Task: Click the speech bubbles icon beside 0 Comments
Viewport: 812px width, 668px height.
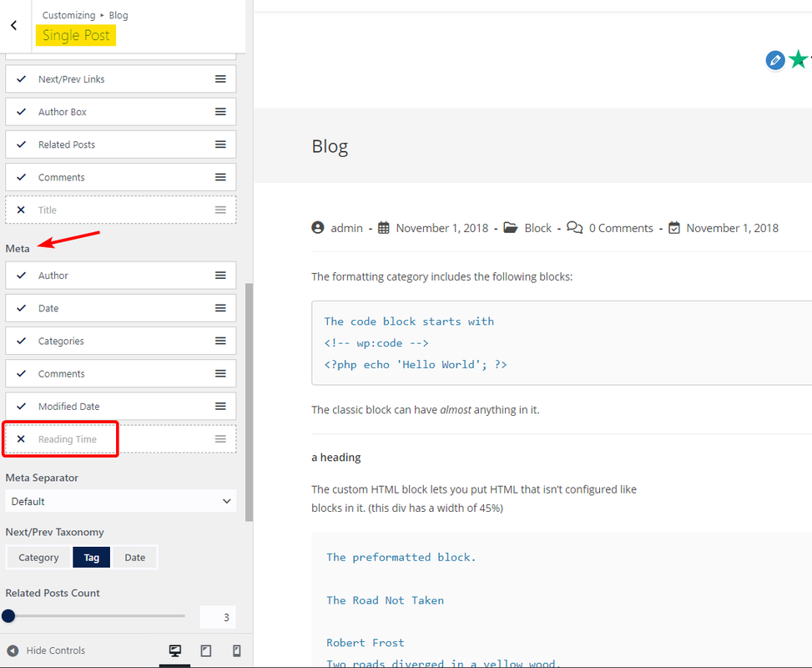Action: [x=575, y=227]
